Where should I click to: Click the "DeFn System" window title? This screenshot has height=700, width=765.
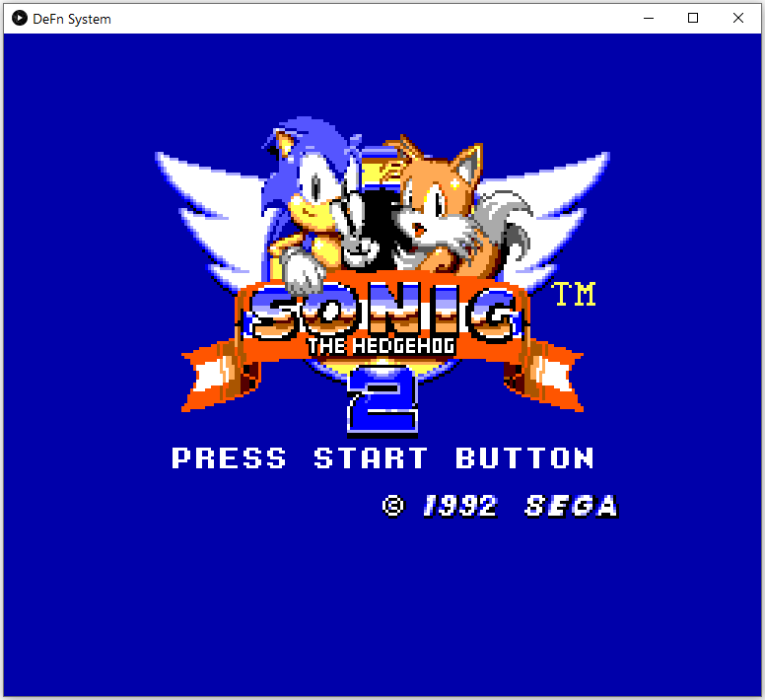pyautogui.click(x=72, y=19)
